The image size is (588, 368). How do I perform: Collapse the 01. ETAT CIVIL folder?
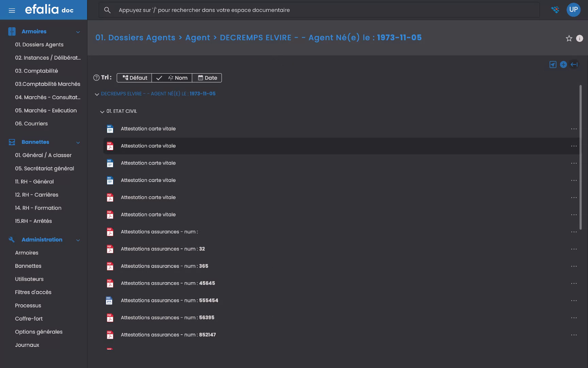[x=102, y=111]
